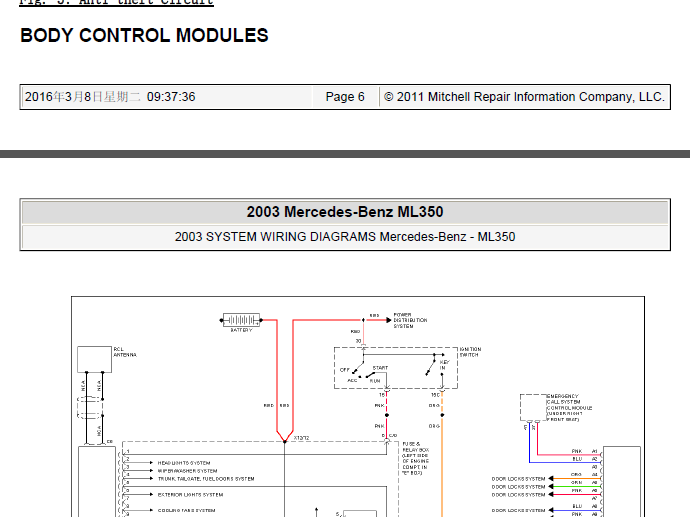Click the EMERGENCY CALL SYSTEM CONTROL MODULE label
The height and width of the screenshot is (517, 690).
(569, 408)
